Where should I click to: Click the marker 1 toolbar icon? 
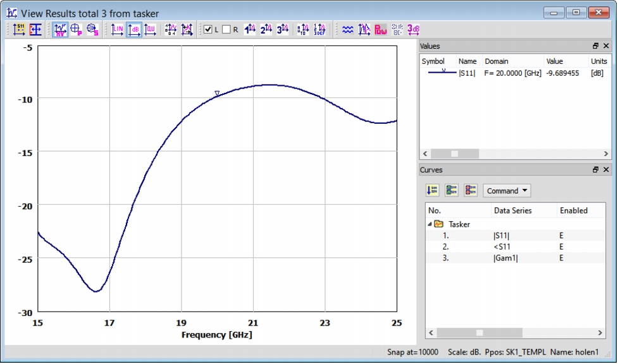coord(249,30)
